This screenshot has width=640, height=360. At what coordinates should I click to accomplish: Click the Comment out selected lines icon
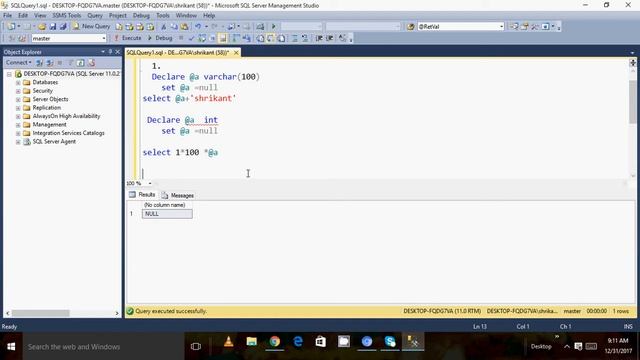click(295, 38)
